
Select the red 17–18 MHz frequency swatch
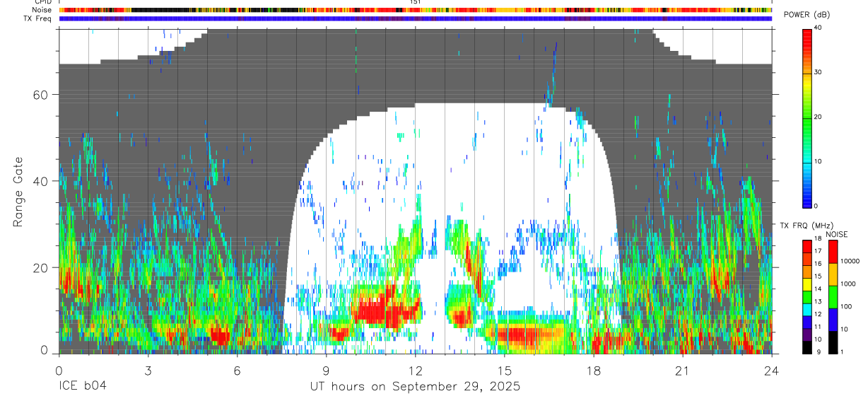pyautogui.click(x=807, y=247)
